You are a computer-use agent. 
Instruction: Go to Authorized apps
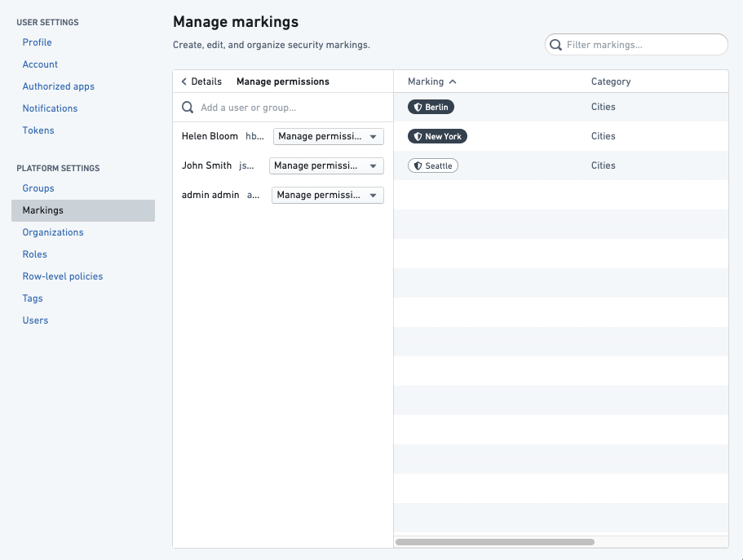pyautogui.click(x=58, y=86)
